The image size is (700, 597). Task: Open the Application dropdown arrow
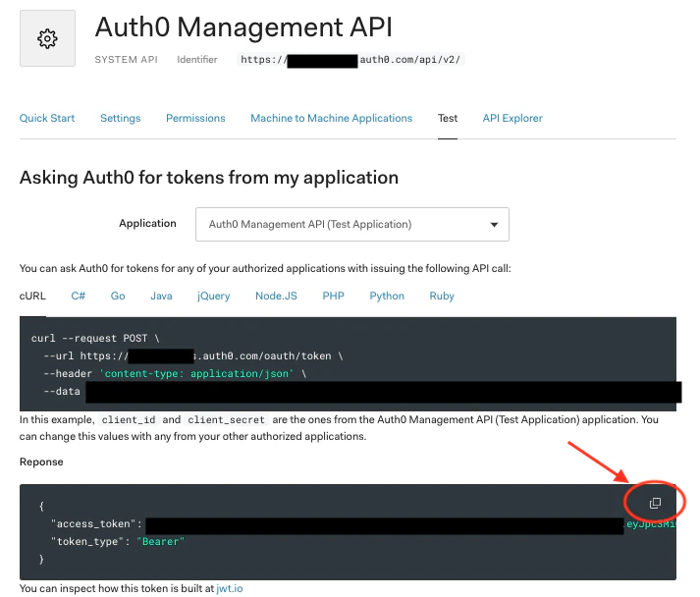pyautogui.click(x=494, y=225)
